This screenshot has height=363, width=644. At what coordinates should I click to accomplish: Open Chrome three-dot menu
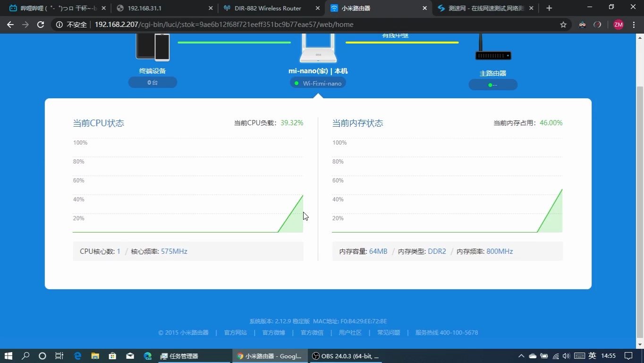[x=634, y=25]
